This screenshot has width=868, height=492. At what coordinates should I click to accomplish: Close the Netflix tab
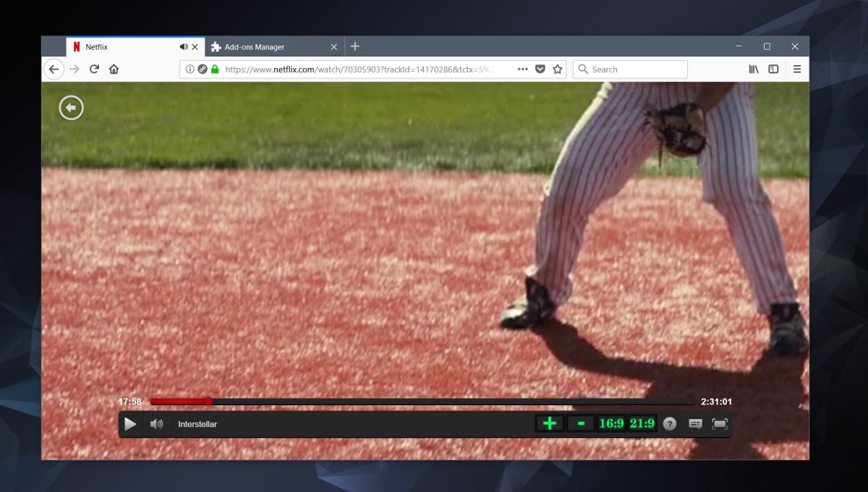point(195,46)
